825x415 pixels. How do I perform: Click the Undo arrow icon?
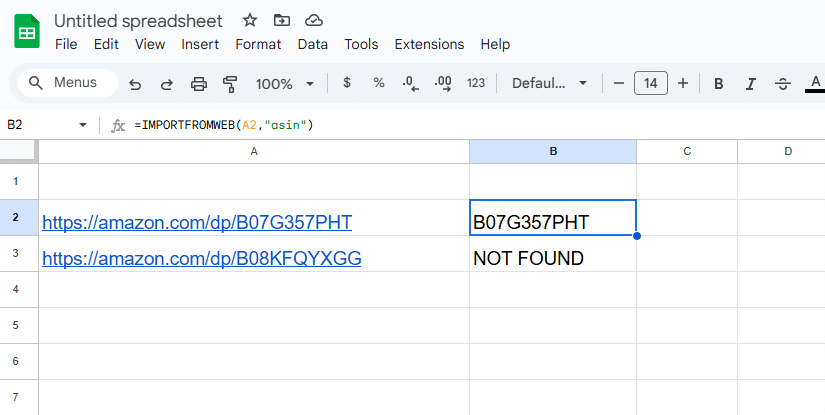click(135, 84)
